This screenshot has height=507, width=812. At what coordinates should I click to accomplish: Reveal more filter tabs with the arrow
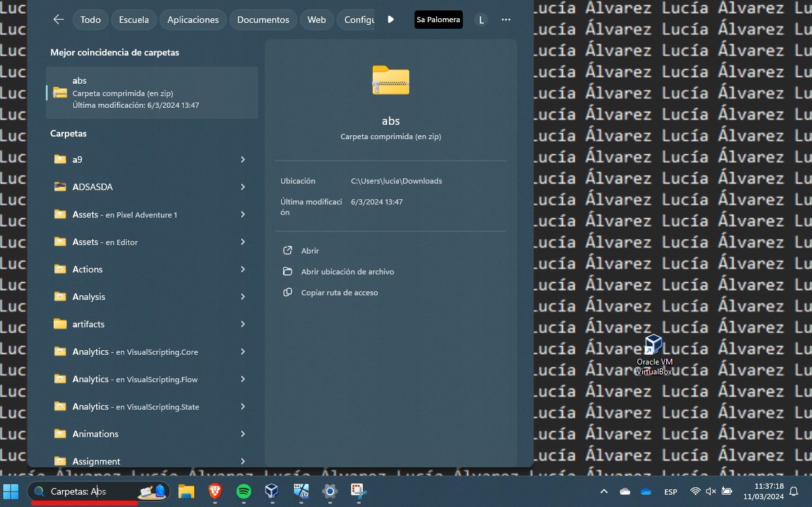pyautogui.click(x=390, y=20)
